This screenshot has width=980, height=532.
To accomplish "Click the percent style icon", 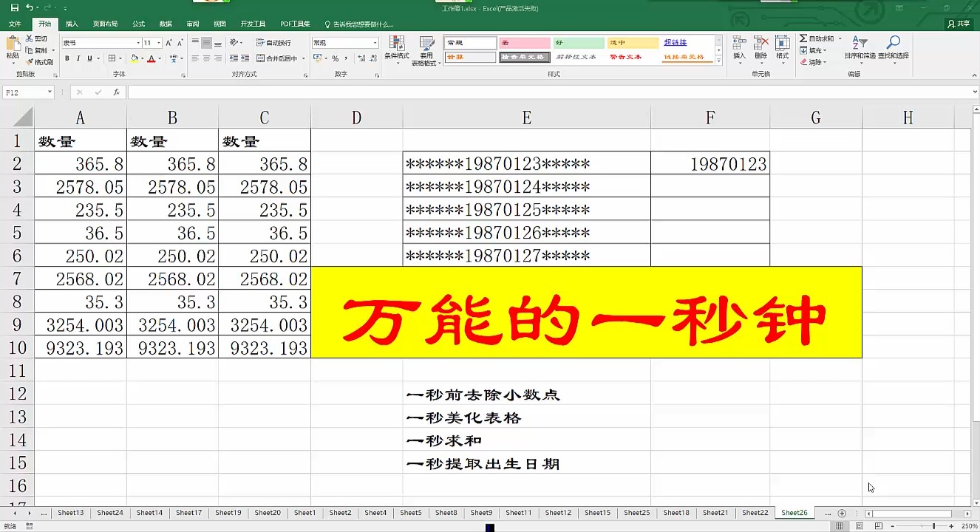I will [x=335, y=58].
